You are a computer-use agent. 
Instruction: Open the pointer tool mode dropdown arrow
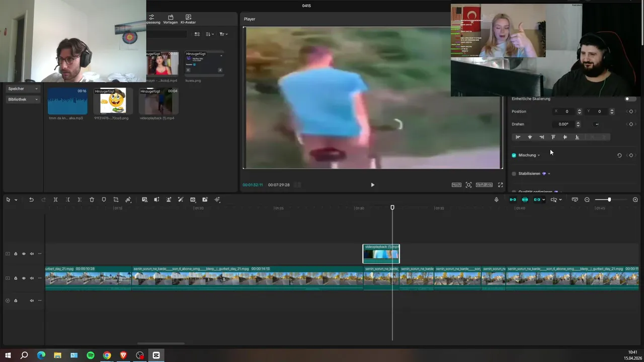coord(16,200)
